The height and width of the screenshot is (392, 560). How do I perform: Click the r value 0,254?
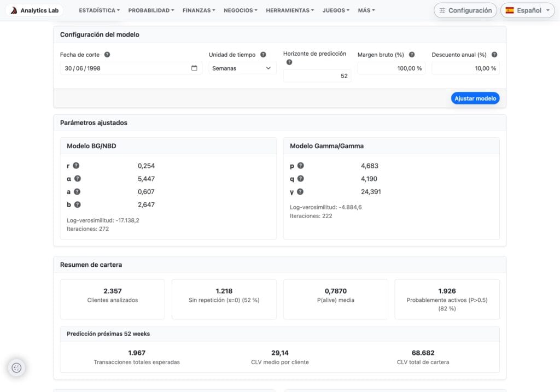coord(146,166)
